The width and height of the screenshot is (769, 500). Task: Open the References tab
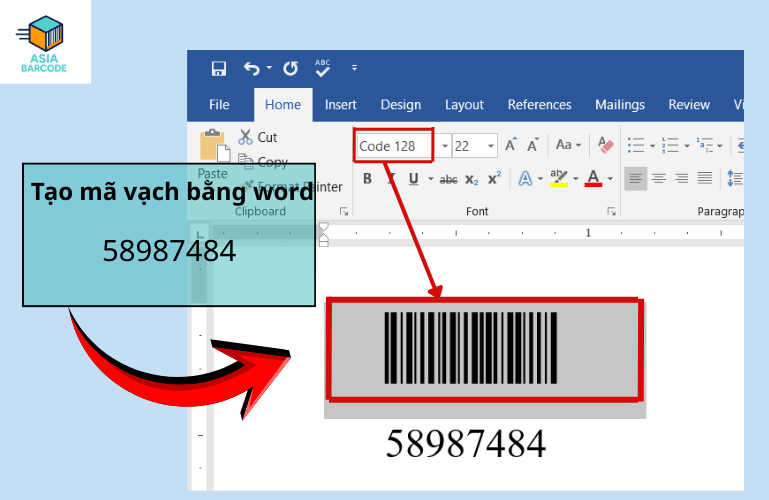(x=539, y=105)
